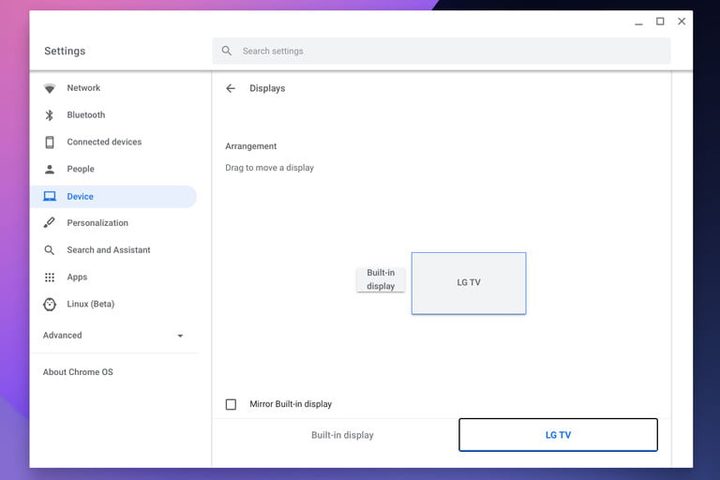Click the Network wifi icon
720x480 pixels.
(x=50, y=88)
